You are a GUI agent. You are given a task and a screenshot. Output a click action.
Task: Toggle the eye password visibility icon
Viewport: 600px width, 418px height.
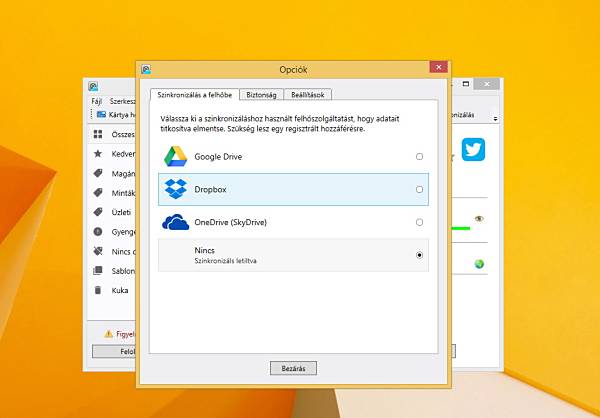pos(479,219)
